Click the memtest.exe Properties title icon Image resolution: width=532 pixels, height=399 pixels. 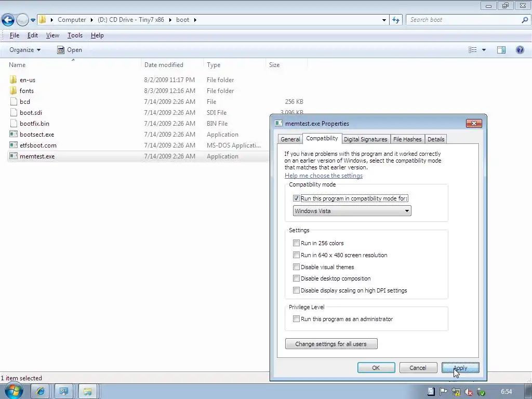[x=278, y=123]
